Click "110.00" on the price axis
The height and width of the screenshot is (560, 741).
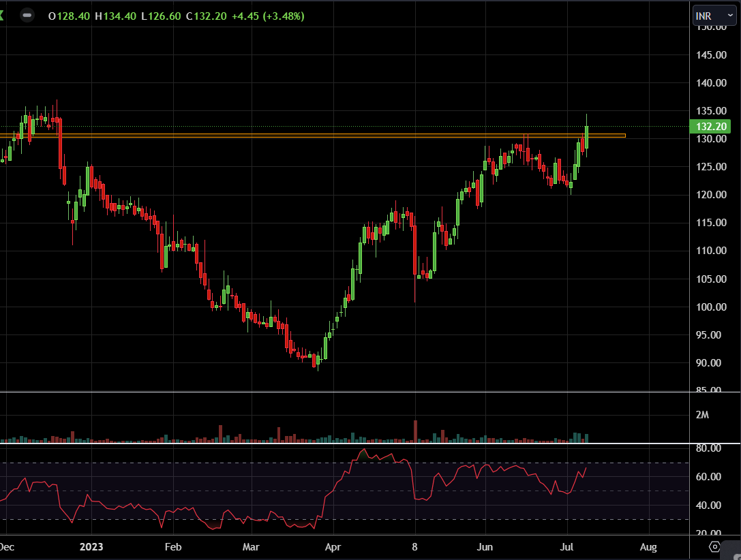711,250
